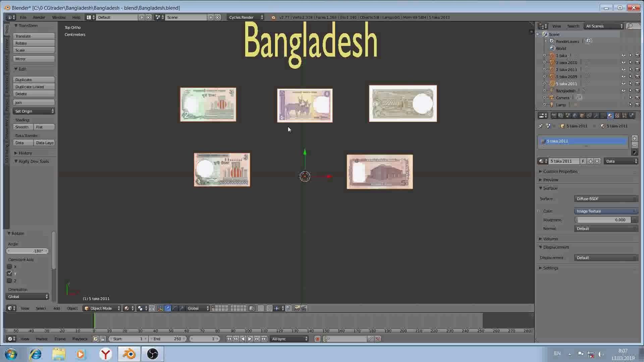
Task: Hide the 2 taka 2010 object eye icon
Action: [x=623, y=62]
